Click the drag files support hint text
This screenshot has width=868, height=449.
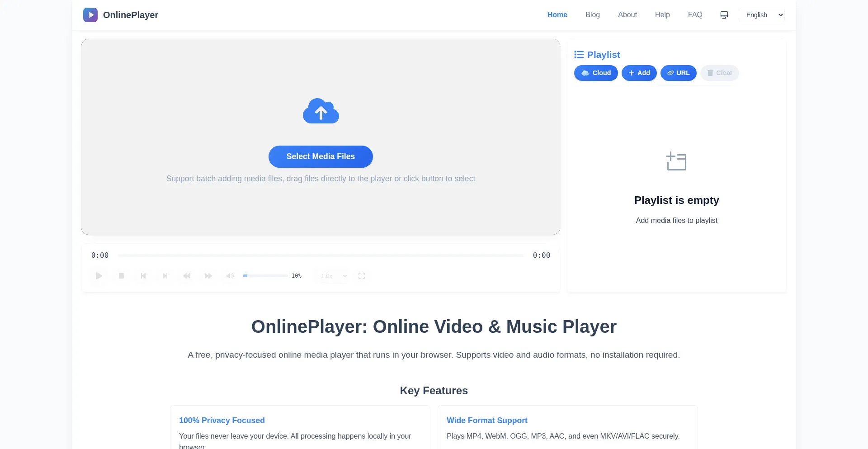pyautogui.click(x=321, y=179)
